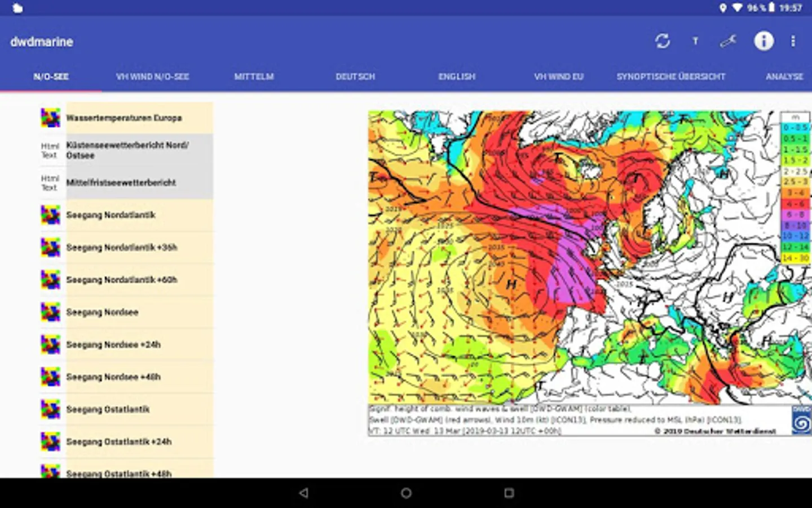This screenshot has width=812, height=508.
Task: Select Seegang Nordsee chart
Action: point(140,312)
